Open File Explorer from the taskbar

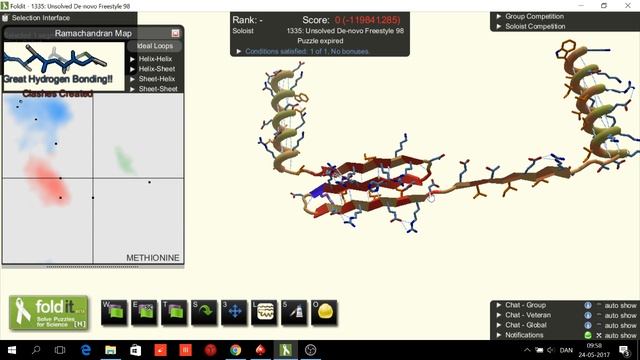pos(111,350)
